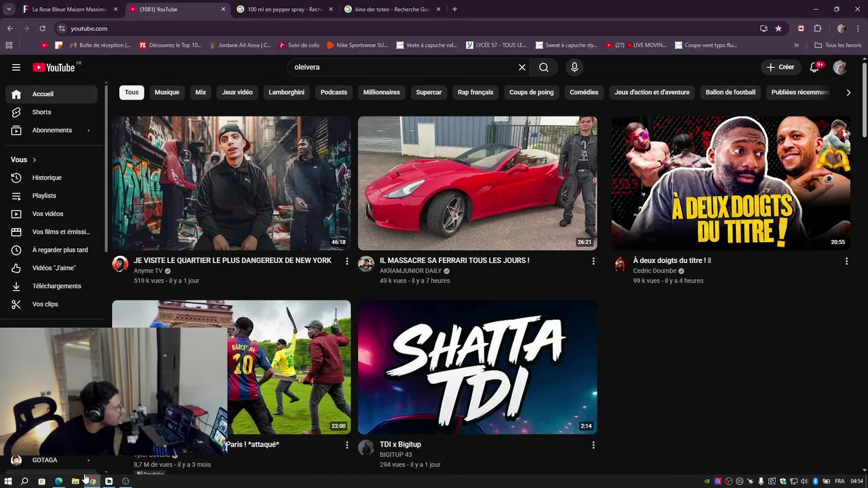Select the Millionnaires filter chip
Image resolution: width=868 pixels, height=488 pixels.
coord(382,92)
